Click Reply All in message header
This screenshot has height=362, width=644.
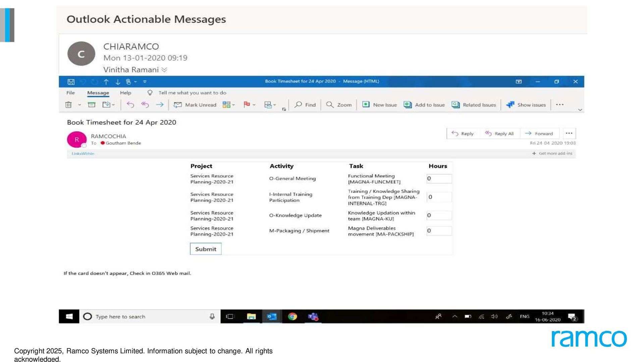pyautogui.click(x=499, y=133)
